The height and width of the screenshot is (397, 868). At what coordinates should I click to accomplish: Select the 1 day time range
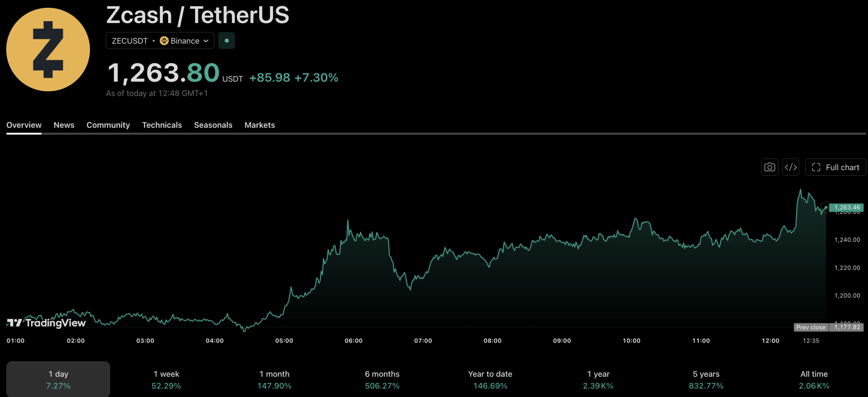click(58, 379)
